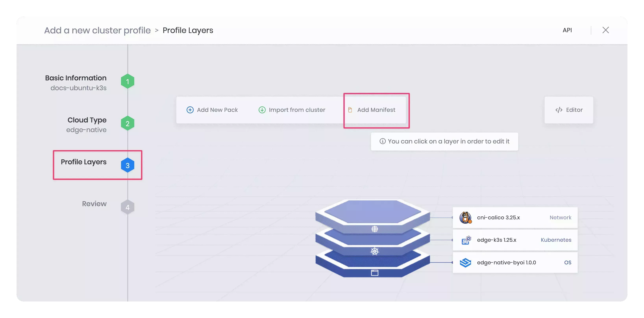Open the Editor code icon

tap(559, 110)
